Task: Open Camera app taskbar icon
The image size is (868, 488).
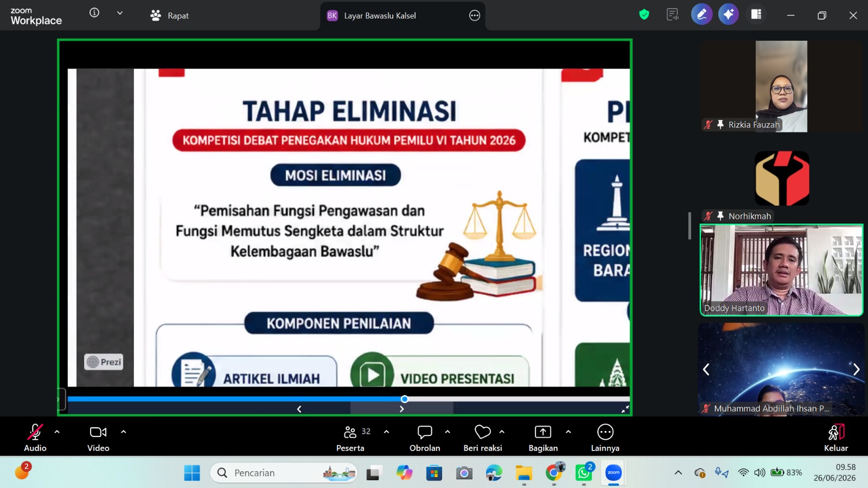Action: click(464, 473)
